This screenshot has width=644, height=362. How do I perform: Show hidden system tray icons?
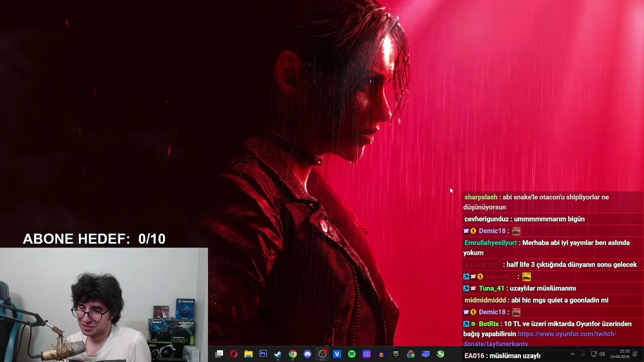[x=572, y=354]
